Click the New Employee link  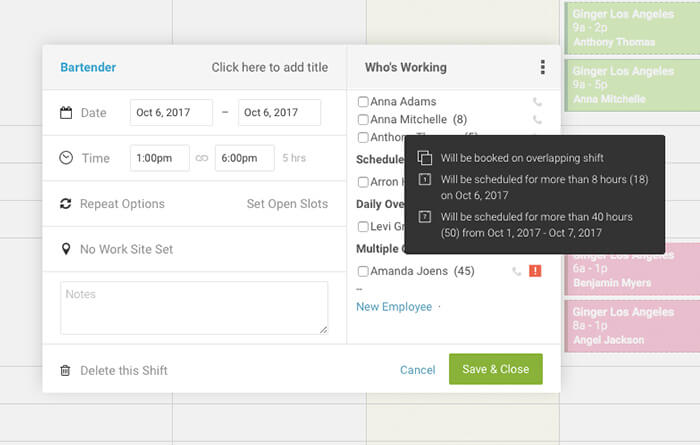pyautogui.click(x=394, y=307)
